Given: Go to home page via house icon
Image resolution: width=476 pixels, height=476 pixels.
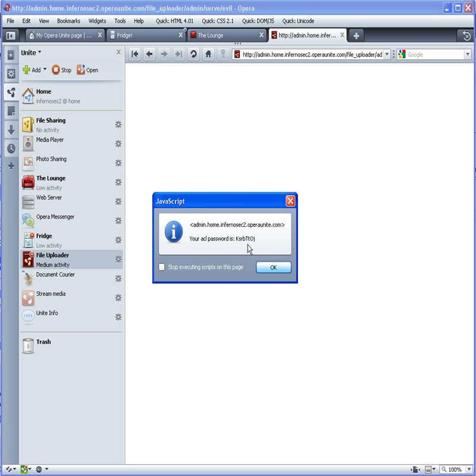Looking at the screenshot, I should click(x=208, y=54).
